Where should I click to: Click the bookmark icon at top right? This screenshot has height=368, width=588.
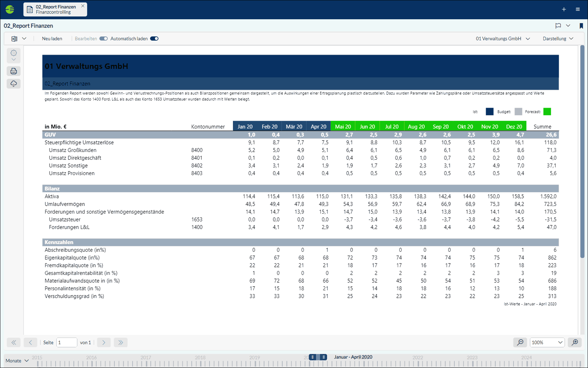pos(581,26)
